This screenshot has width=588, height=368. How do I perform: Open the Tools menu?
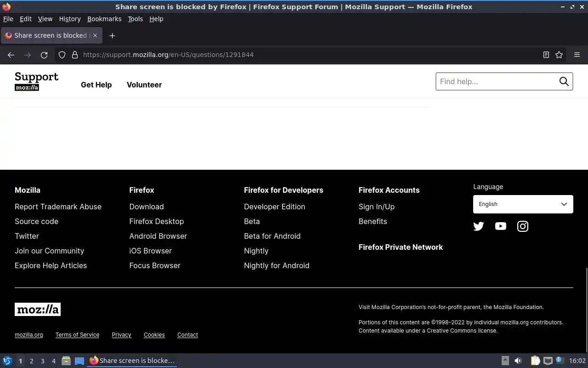click(x=136, y=19)
